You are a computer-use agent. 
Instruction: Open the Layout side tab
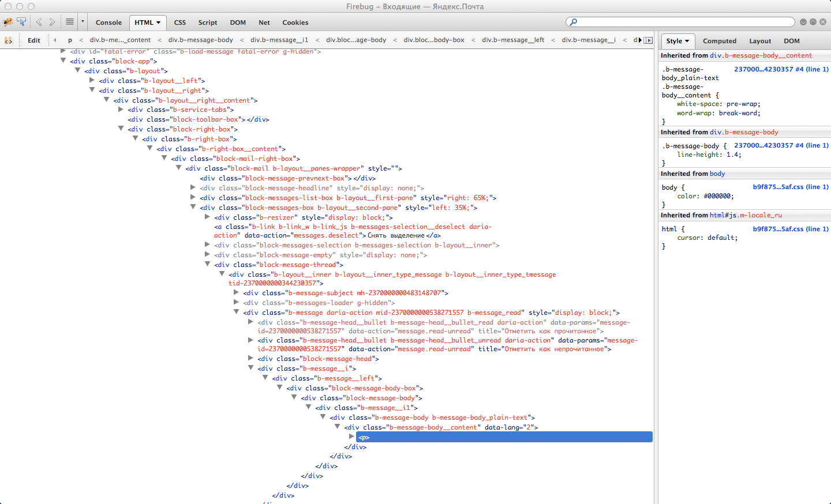click(760, 41)
